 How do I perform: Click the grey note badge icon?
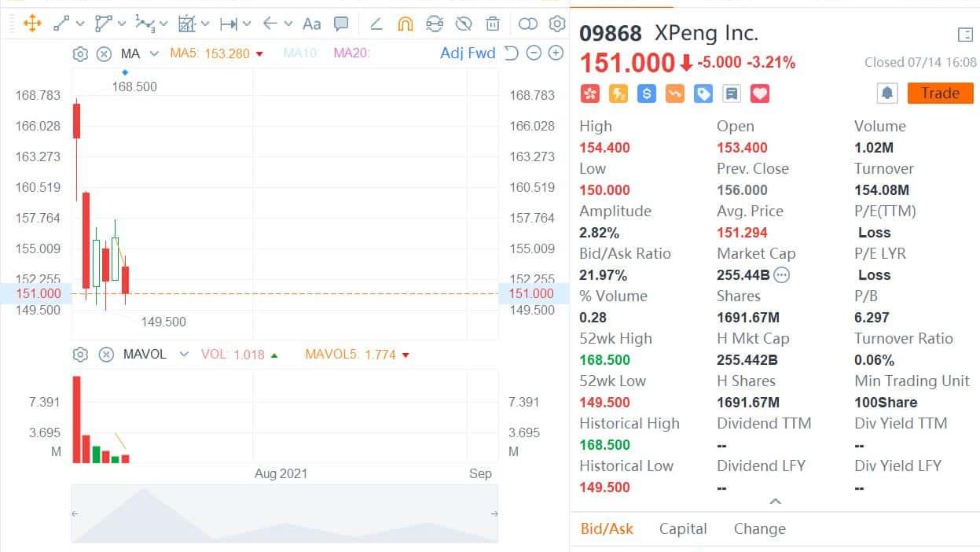(732, 94)
